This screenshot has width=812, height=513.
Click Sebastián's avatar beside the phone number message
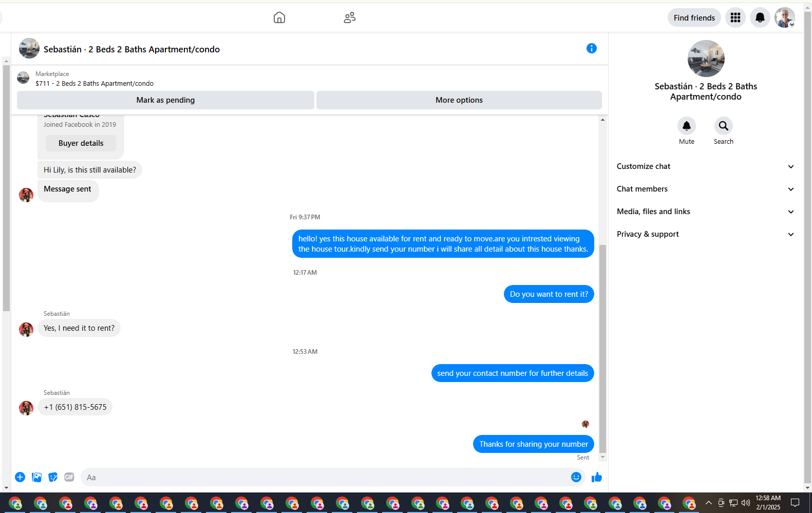coord(26,408)
